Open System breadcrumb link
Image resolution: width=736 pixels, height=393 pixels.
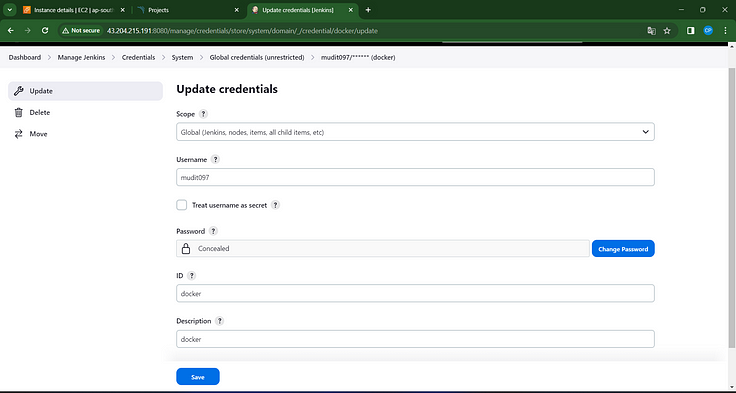[182, 57]
